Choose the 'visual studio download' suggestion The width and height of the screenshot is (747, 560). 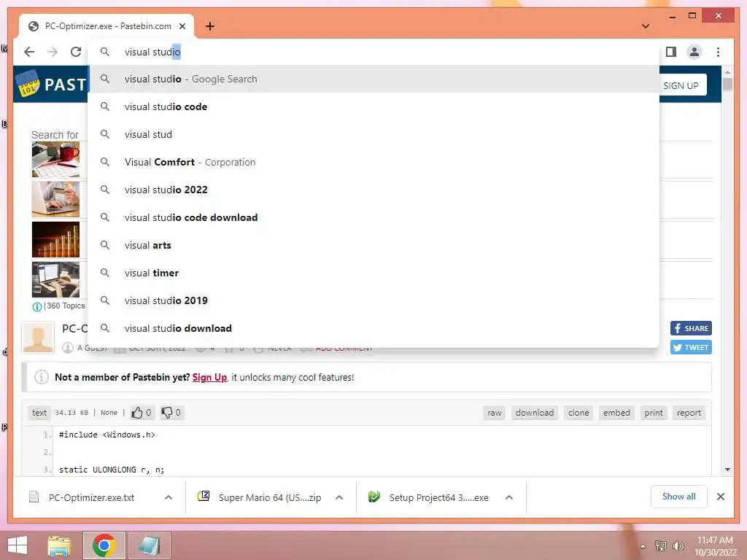tap(373, 328)
